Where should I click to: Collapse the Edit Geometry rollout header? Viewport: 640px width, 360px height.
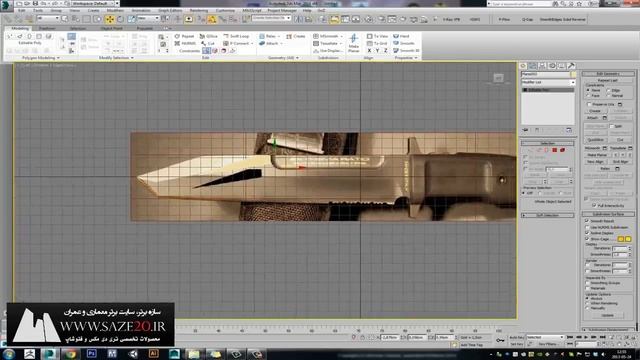(x=608, y=74)
